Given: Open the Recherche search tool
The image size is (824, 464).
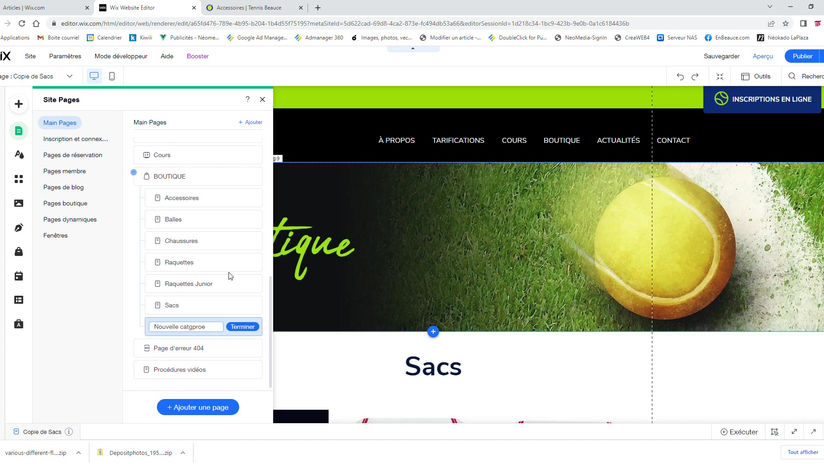Looking at the screenshot, I should pos(806,77).
